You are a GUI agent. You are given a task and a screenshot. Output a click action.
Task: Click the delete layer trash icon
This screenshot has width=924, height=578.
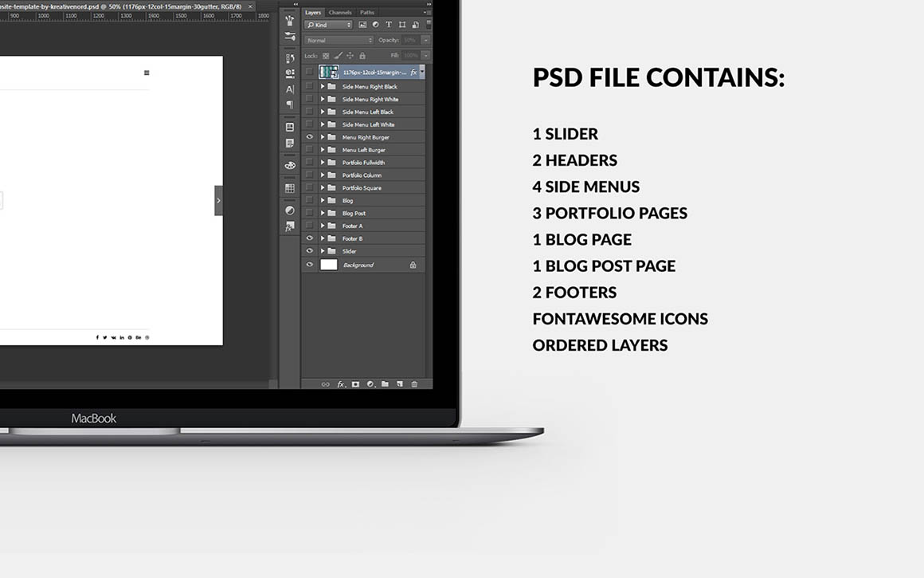(x=414, y=384)
